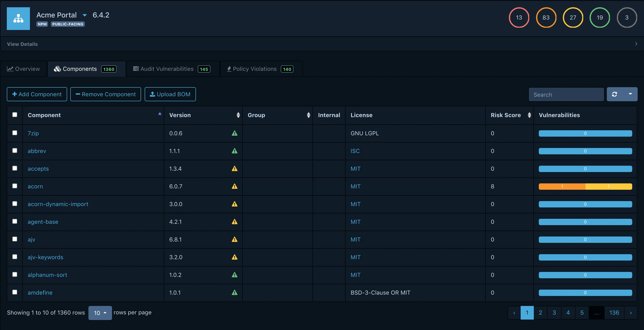Click the high severity badge showing 83
The height and width of the screenshot is (330, 644).
pos(546,17)
